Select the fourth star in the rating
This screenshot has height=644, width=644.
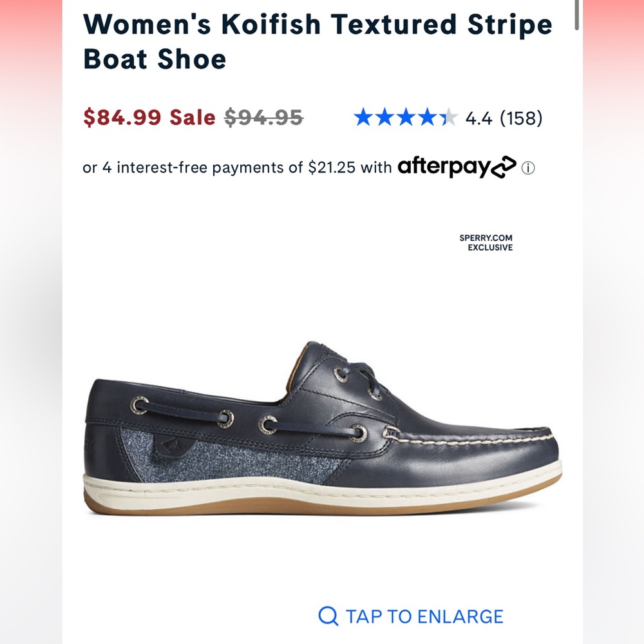point(427,118)
